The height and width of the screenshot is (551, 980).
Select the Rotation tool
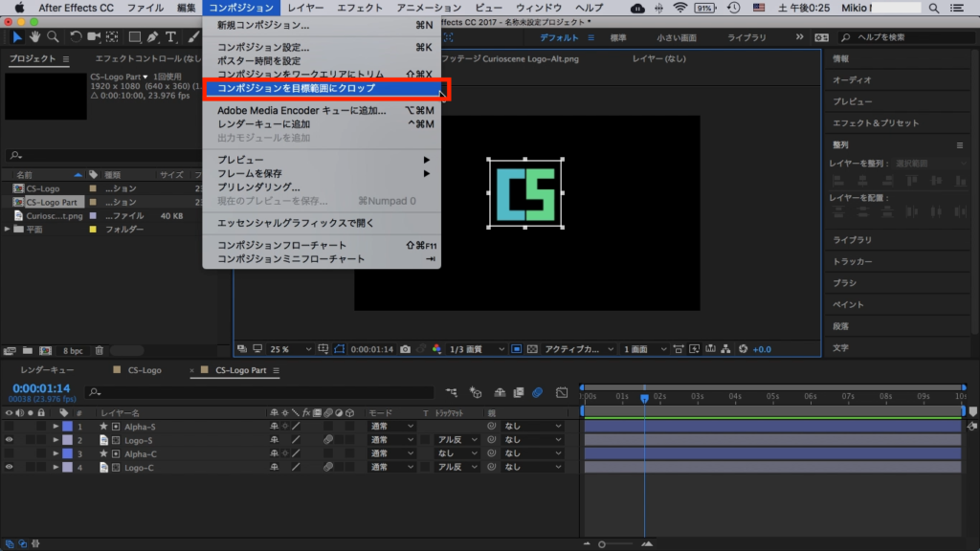pyautogui.click(x=76, y=37)
